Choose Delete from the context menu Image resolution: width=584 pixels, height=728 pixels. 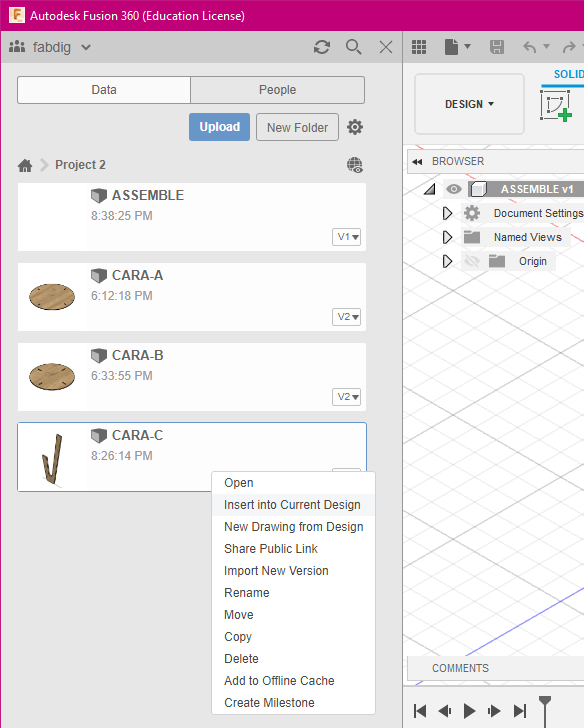[293, 658]
